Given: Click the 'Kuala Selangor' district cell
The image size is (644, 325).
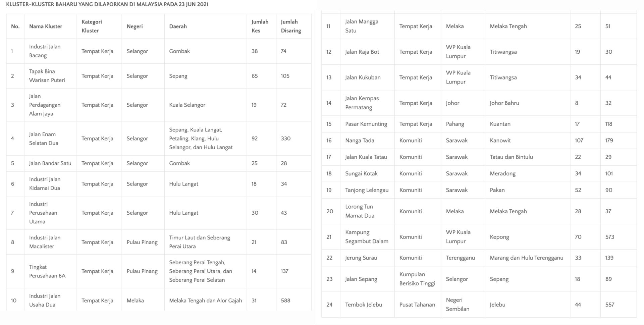Looking at the screenshot, I should (187, 105).
